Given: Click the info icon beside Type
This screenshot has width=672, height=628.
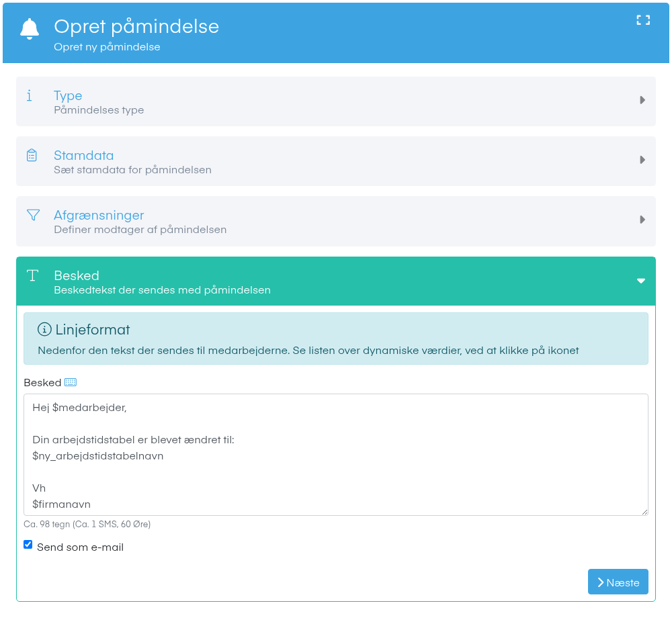Looking at the screenshot, I should click(x=29, y=95).
